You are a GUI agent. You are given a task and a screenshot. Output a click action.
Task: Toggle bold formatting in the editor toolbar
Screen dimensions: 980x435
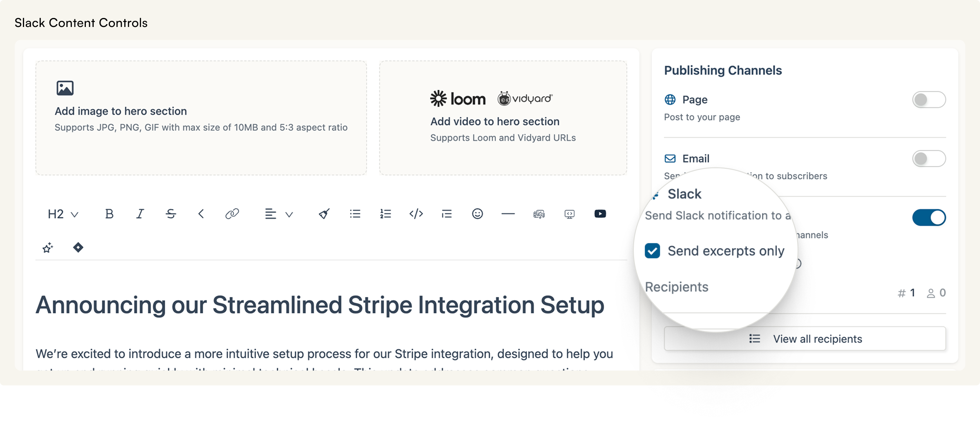(109, 214)
